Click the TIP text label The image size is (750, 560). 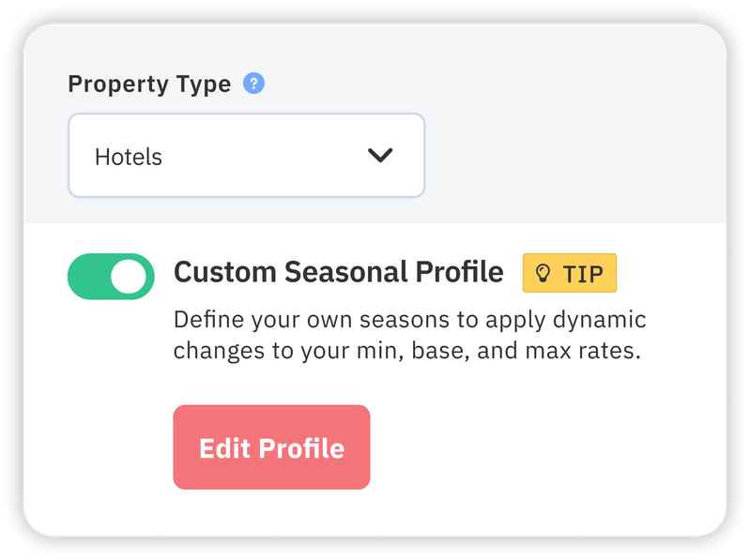[x=583, y=274]
